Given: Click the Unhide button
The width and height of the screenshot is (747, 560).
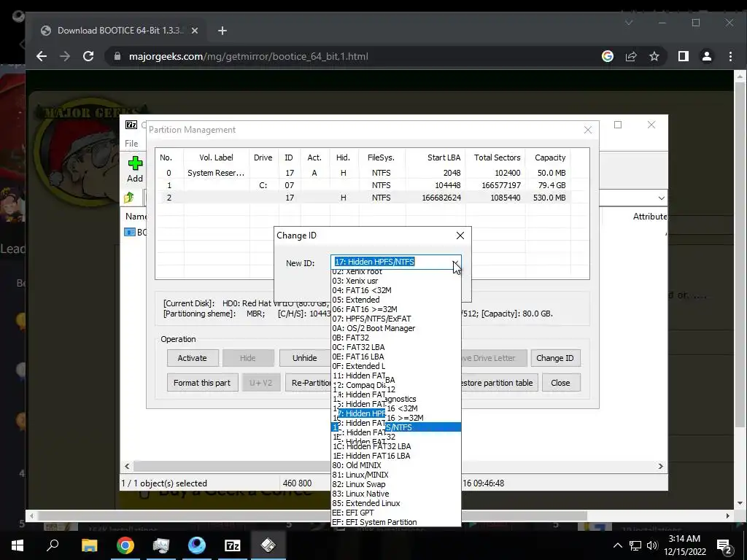Looking at the screenshot, I should [304, 358].
